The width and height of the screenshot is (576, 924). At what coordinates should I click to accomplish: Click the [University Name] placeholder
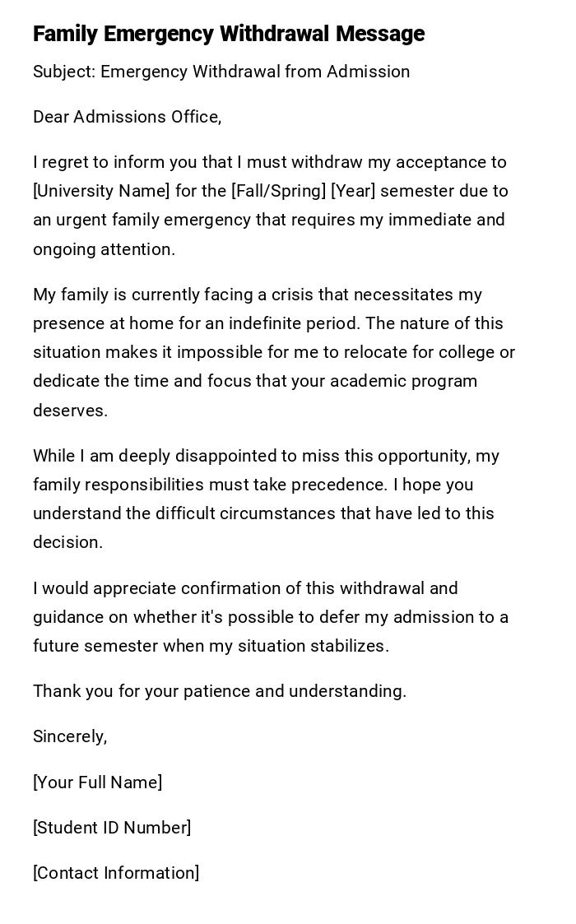coord(101,191)
